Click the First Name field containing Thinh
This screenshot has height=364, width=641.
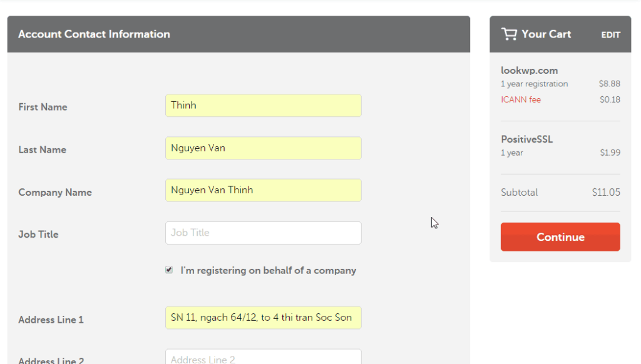click(x=264, y=106)
